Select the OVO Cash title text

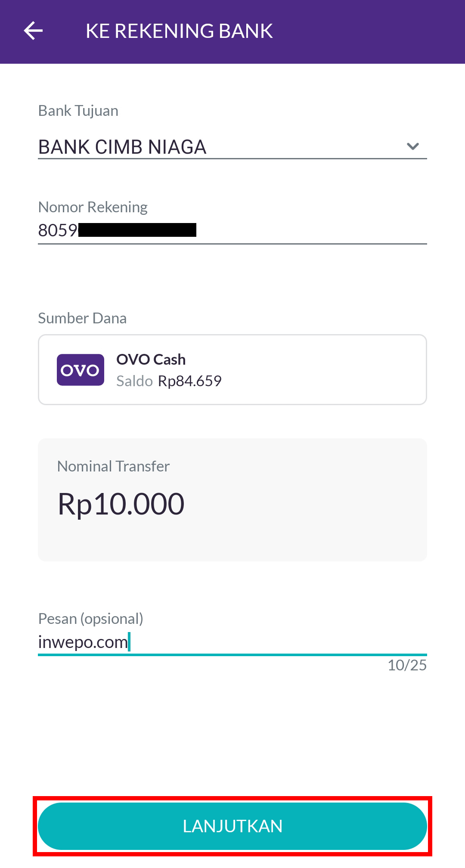click(151, 360)
